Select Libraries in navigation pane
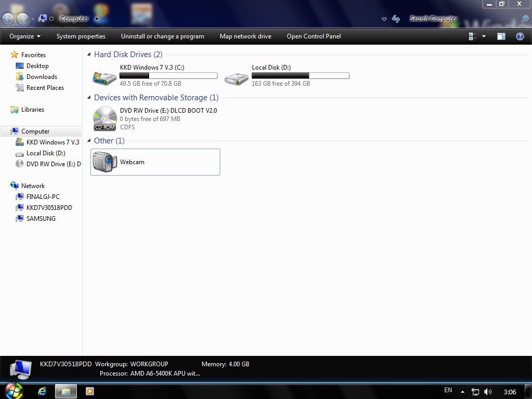Viewport: 532px width, 399px height. (x=33, y=109)
